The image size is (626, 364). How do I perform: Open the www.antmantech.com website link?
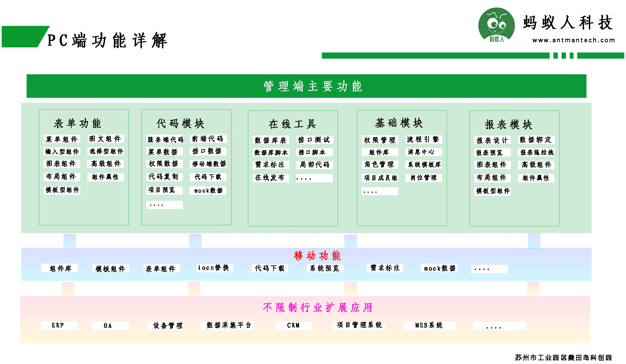click(574, 40)
